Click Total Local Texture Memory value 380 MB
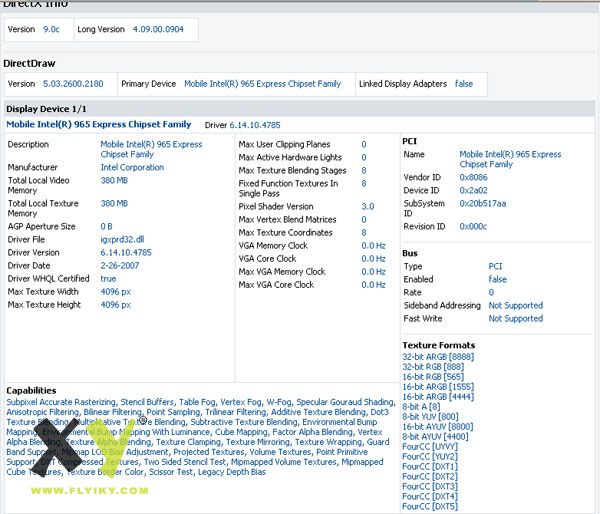Screen dimensions: 600x514 coord(114,203)
